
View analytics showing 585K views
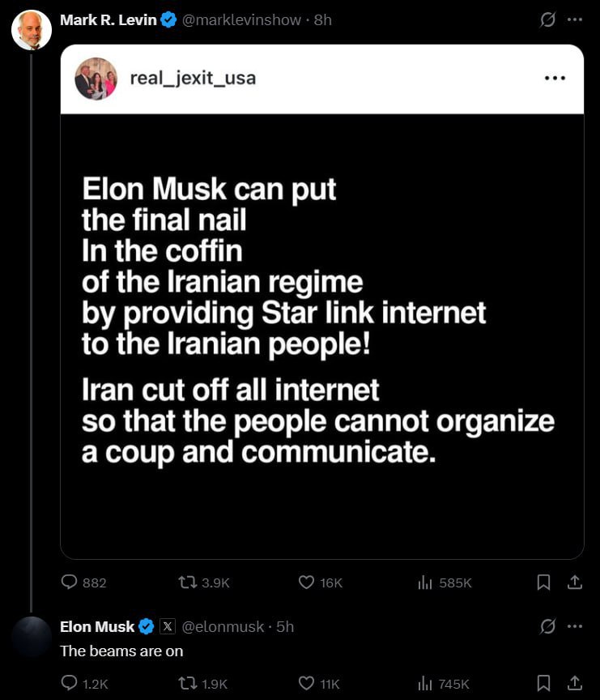point(445,583)
